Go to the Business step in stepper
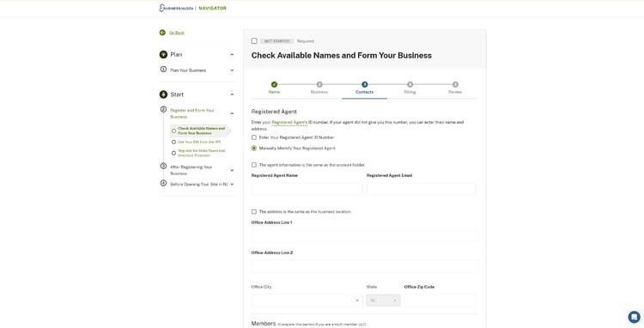644x328 pixels. pyautogui.click(x=319, y=88)
